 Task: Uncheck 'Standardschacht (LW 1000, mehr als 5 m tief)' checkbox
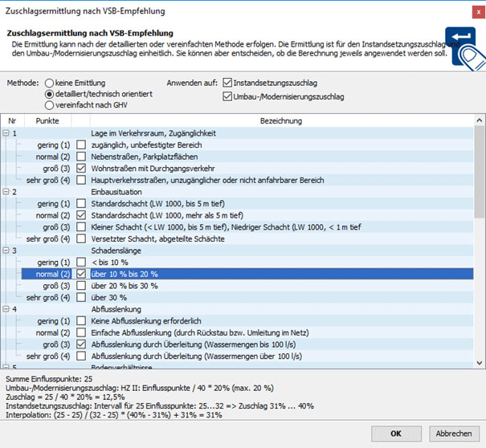pyautogui.click(x=81, y=215)
